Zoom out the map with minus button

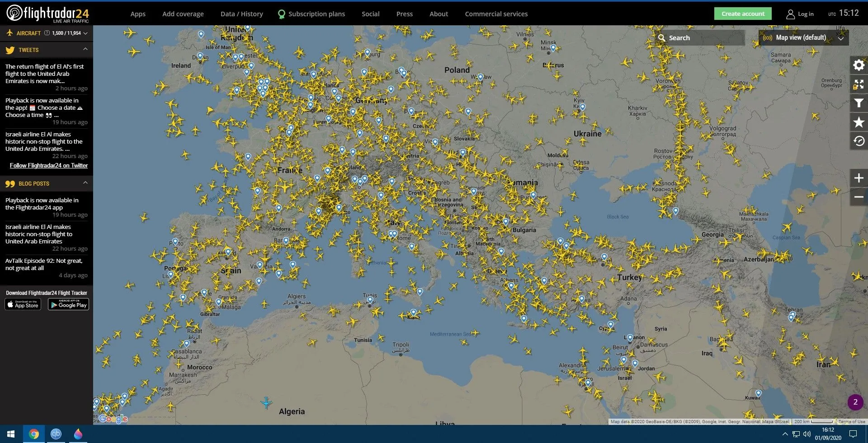(x=859, y=197)
